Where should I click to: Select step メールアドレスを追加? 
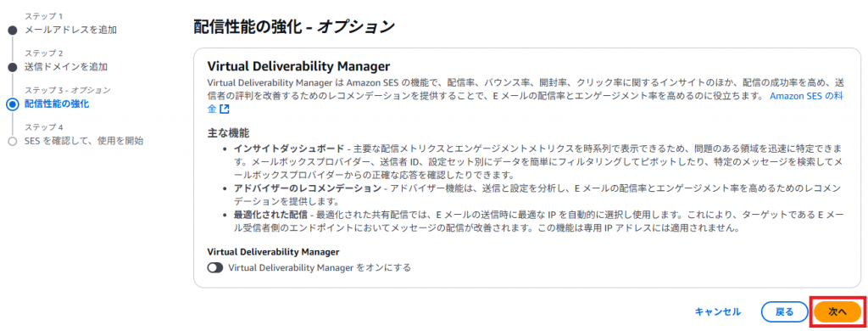tap(70, 30)
